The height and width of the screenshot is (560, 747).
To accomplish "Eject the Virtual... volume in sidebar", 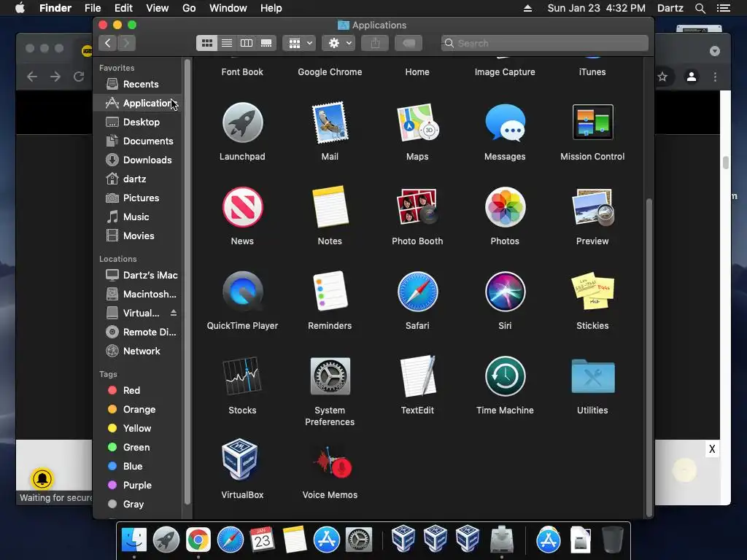I will pos(174,313).
